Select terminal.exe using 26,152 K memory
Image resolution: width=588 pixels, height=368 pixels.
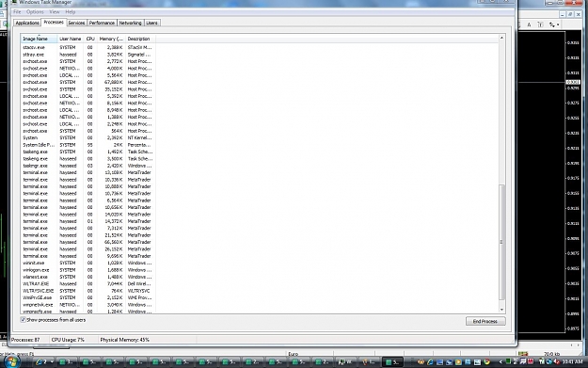tap(88, 249)
